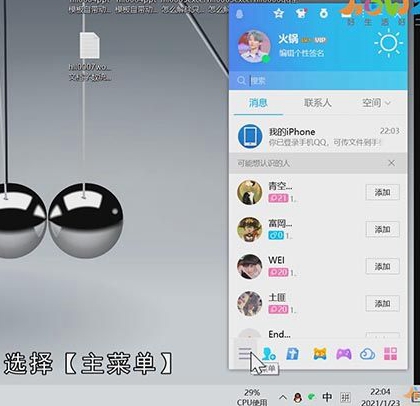Open the taskbar clock showing 22:04
The height and width of the screenshot is (406, 420).
380,397
